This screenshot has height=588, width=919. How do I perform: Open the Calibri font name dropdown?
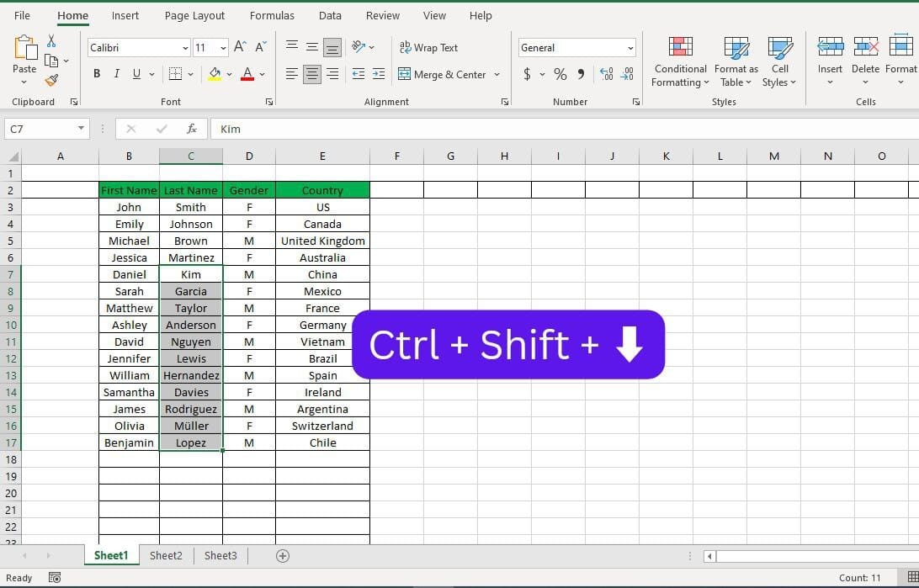point(185,48)
